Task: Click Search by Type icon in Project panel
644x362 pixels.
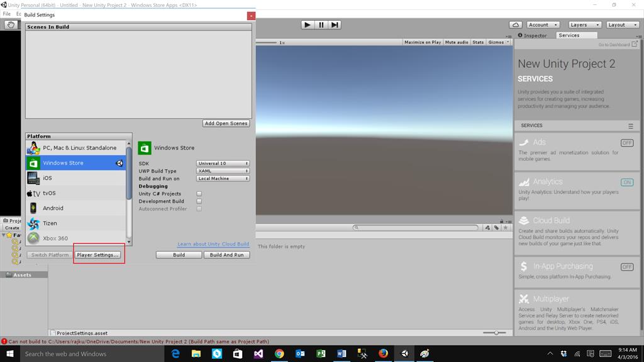Action: tap(487, 228)
